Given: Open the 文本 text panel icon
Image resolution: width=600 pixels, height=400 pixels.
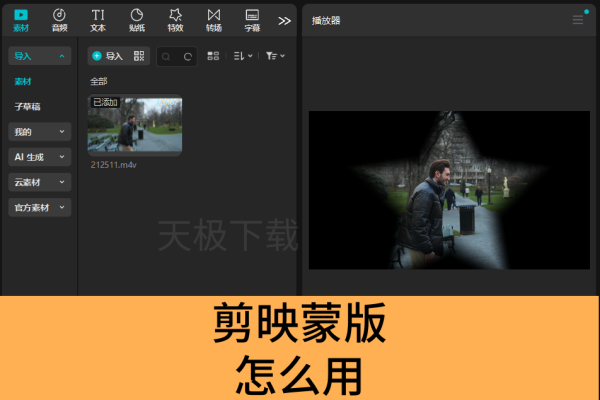Looking at the screenshot, I should tap(98, 21).
